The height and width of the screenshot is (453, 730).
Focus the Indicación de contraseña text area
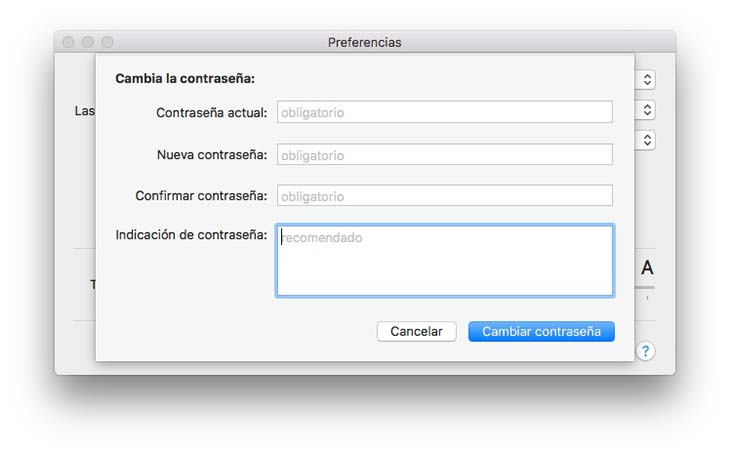click(444, 261)
